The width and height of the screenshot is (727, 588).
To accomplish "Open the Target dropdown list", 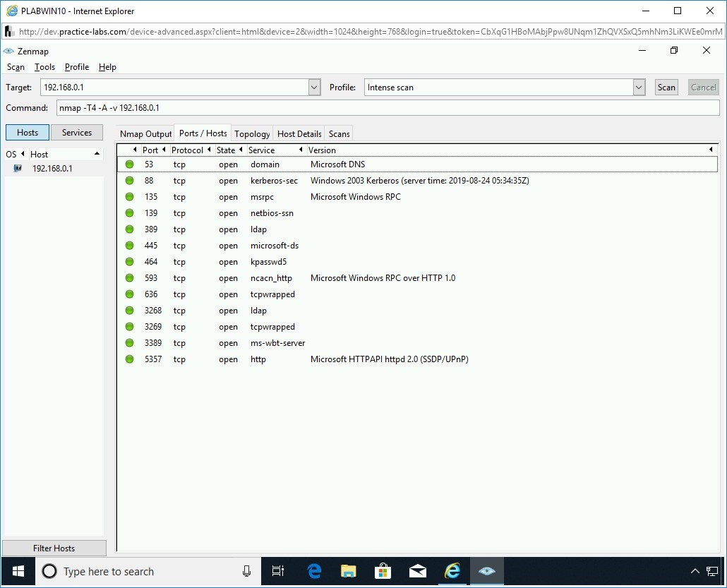I will pyautogui.click(x=313, y=87).
